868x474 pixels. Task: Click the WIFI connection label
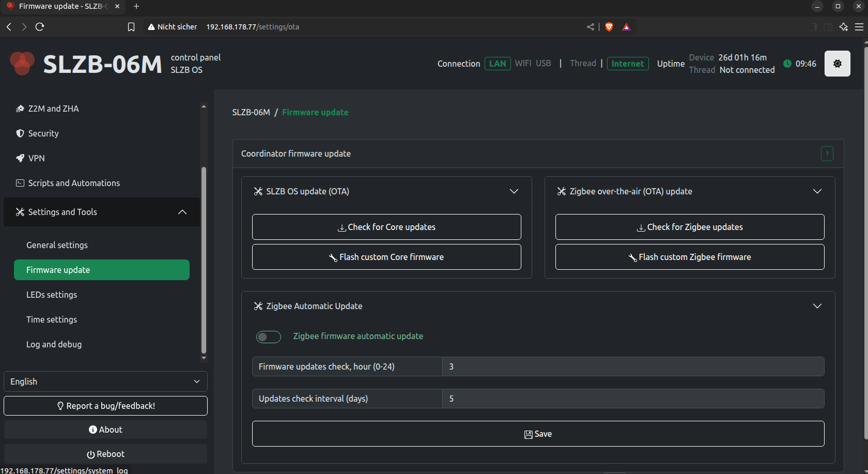[x=523, y=63]
